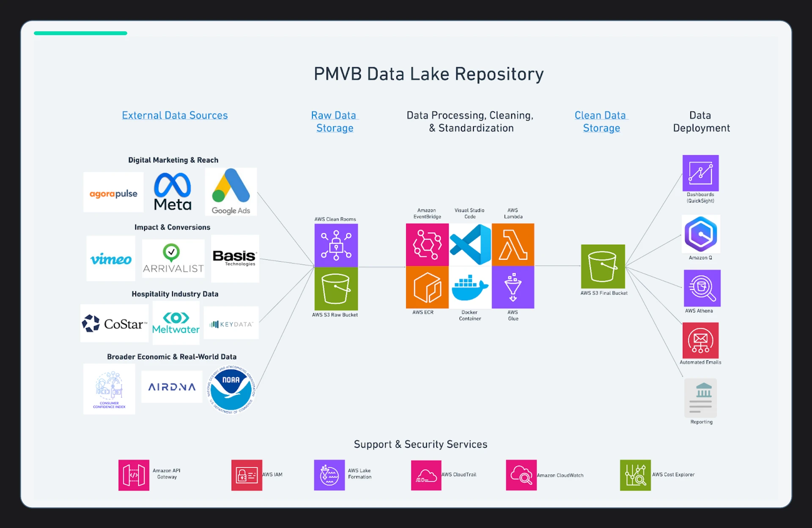Screen dimensions: 812x528
Task: Select the Meltwater logo
Action: coord(176,323)
